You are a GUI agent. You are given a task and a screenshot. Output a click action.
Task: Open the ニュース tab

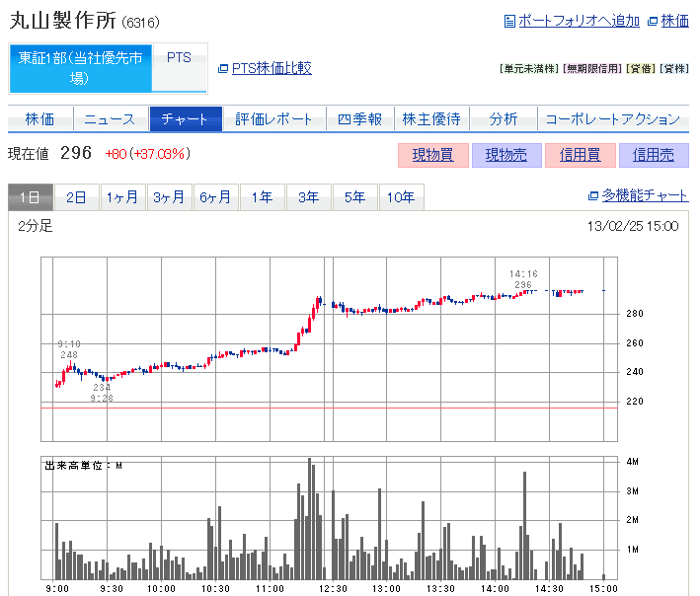(111, 119)
